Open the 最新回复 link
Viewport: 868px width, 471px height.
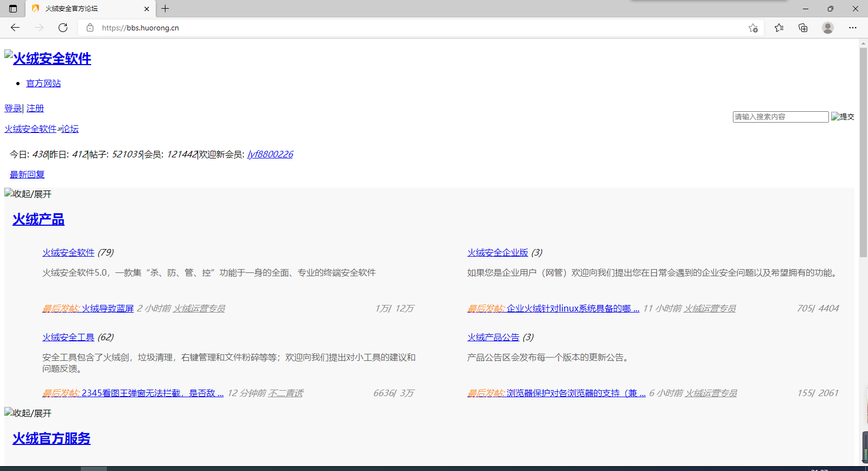tap(27, 174)
